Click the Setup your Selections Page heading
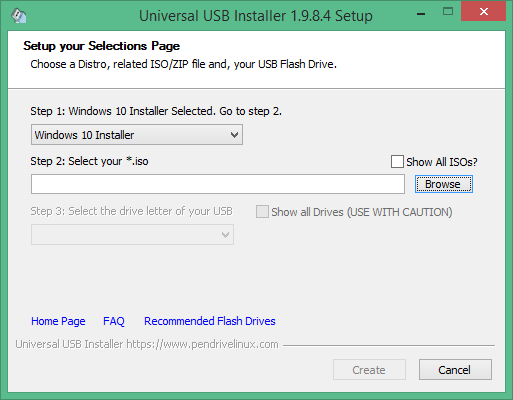This screenshot has height=400, width=513. pyautogui.click(x=101, y=46)
